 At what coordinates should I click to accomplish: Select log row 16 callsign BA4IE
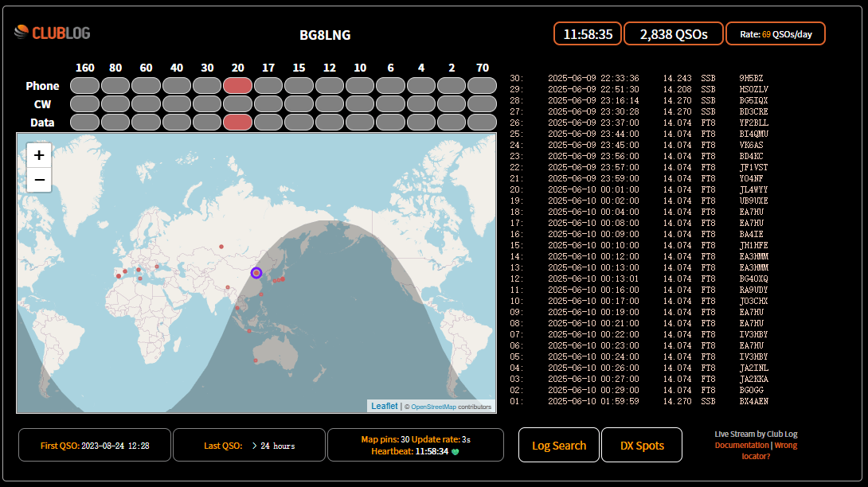point(751,234)
